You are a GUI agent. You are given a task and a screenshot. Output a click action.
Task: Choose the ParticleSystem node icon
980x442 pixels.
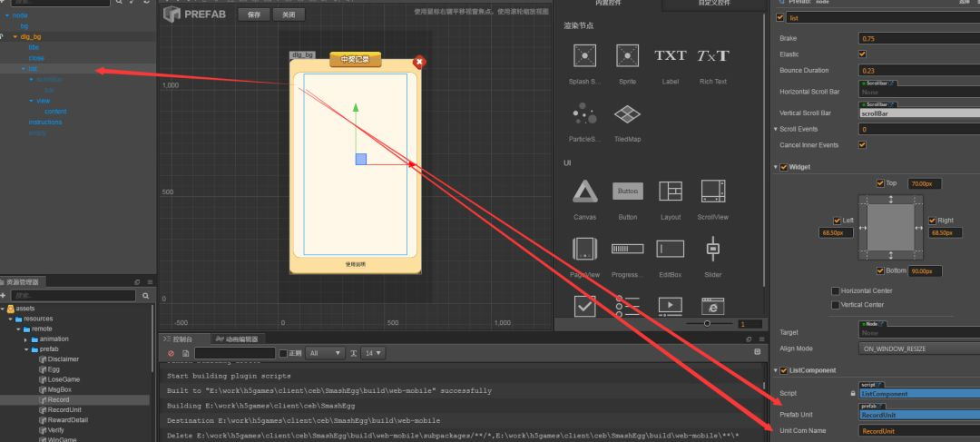click(x=584, y=113)
